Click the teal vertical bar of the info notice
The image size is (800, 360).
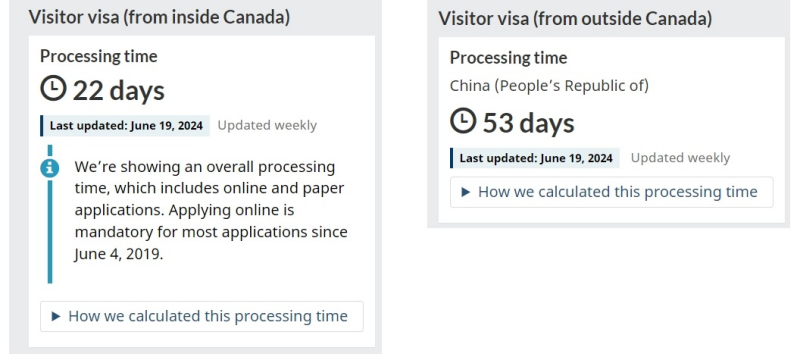tap(49, 214)
